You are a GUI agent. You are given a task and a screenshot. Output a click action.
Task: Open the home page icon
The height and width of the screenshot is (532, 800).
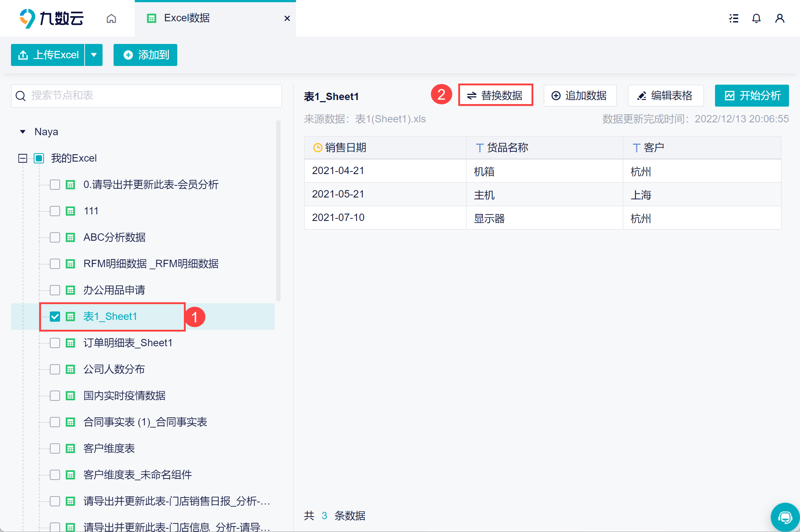tap(111, 18)
